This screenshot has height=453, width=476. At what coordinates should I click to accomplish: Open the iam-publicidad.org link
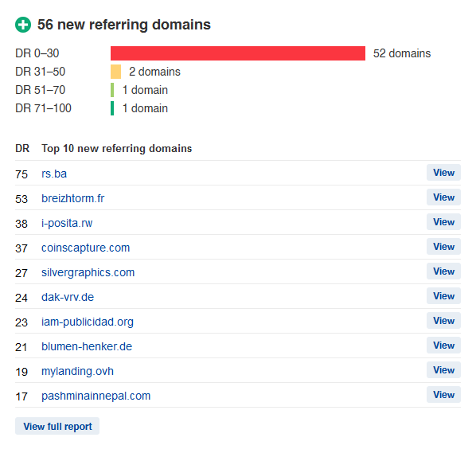(88, 322)
